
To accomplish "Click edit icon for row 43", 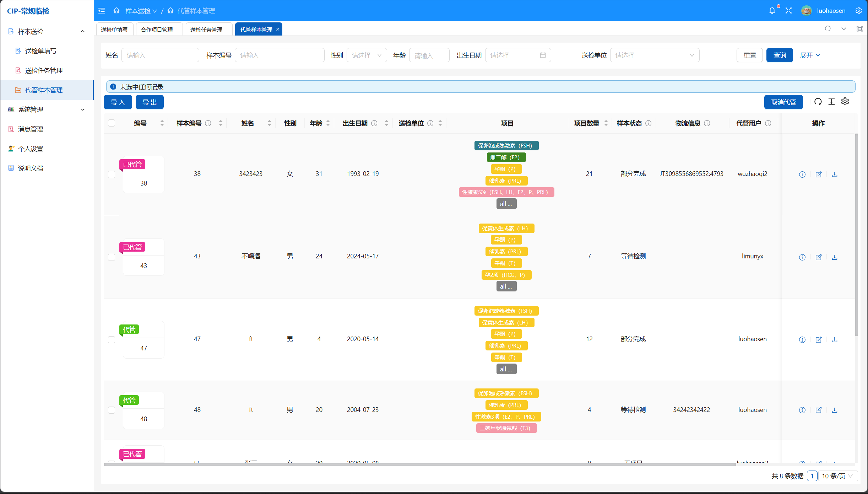I will [818, 257].
